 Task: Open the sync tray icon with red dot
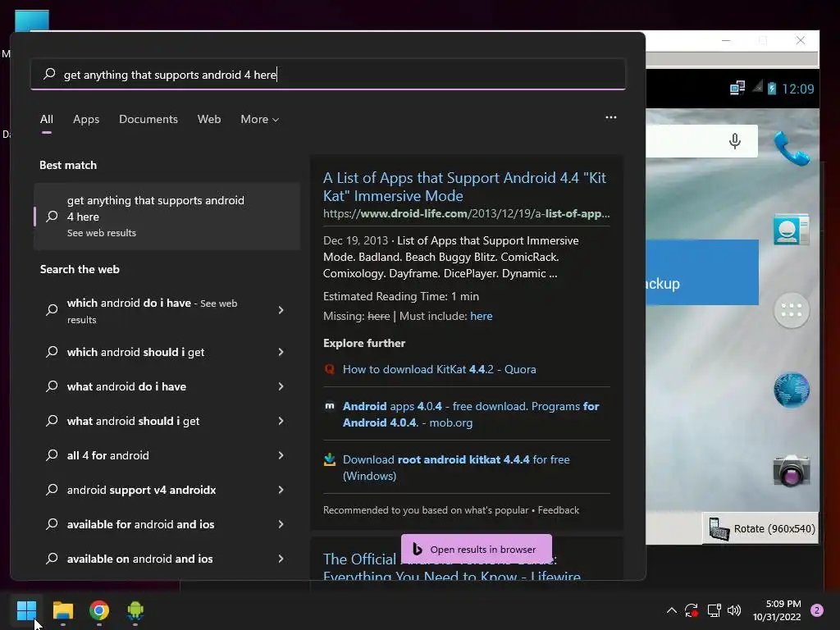[692, 610]
